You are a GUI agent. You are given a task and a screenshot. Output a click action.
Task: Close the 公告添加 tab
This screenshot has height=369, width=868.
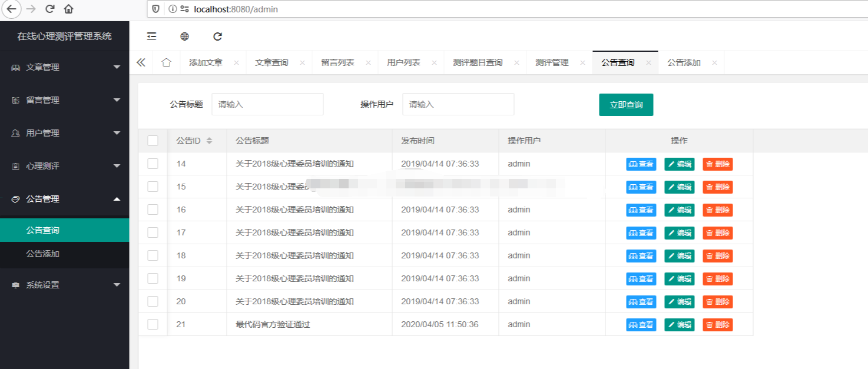(x=714, y=62)
